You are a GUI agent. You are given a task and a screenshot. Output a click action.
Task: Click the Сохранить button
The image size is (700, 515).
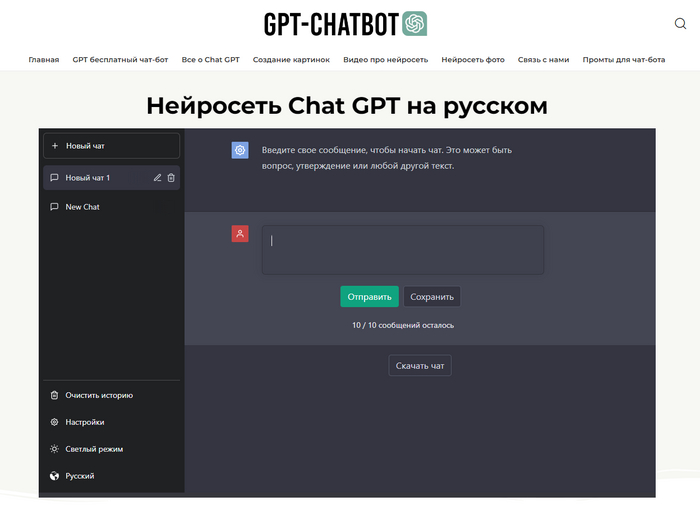click(x=432, y=296)
